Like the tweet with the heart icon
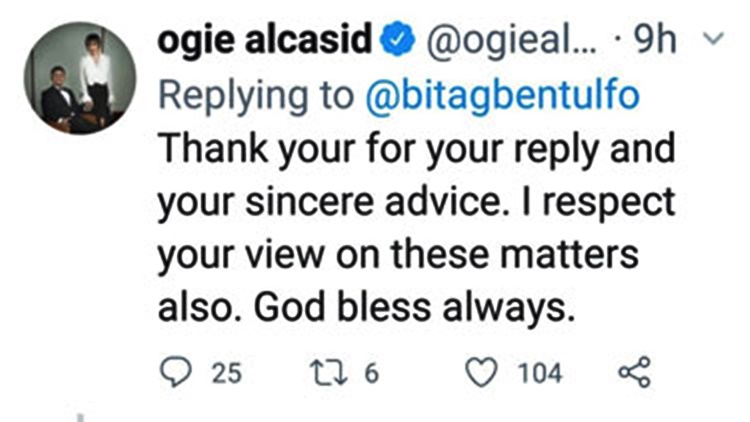 point(483,373)
